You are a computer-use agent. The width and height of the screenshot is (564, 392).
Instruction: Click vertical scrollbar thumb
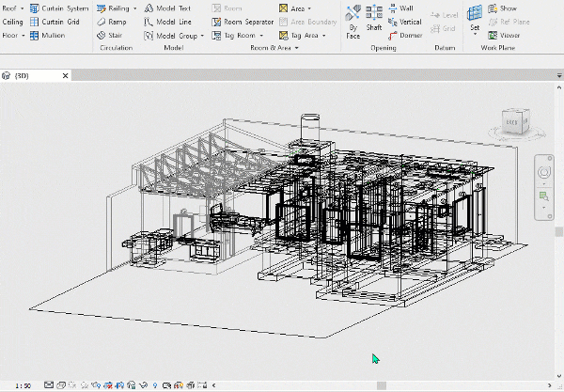tap(559, 231)
